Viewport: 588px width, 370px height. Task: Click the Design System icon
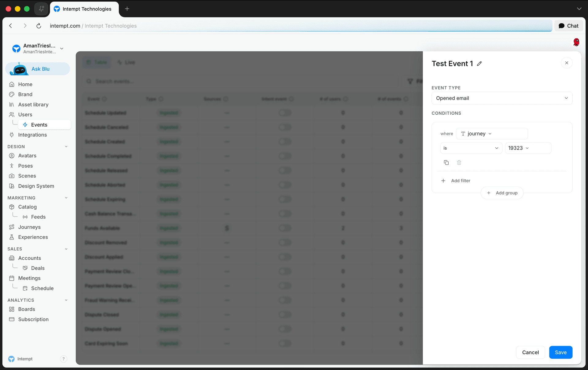(12, 186)
